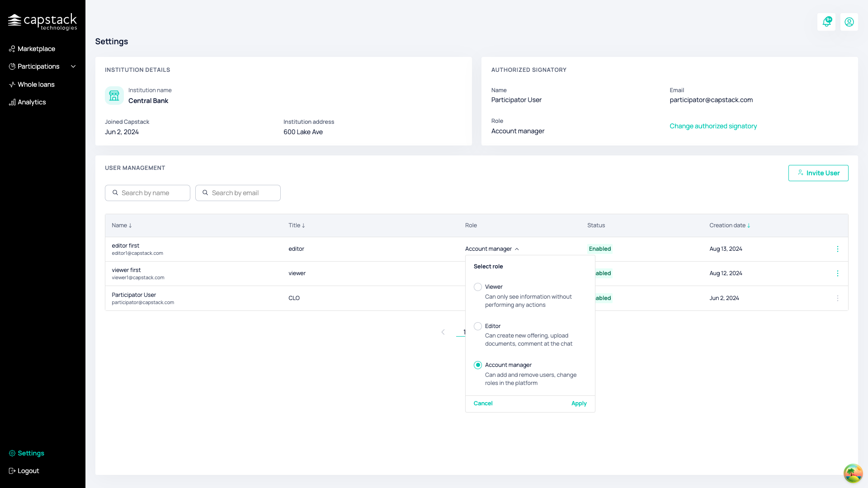
Task: Select the Editor role radio button
Action: click(478, 326)
